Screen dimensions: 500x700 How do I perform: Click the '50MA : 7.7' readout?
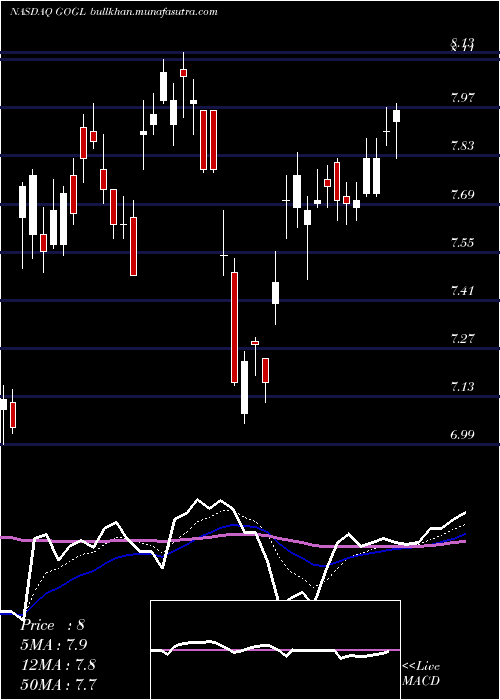coord(58,684)
